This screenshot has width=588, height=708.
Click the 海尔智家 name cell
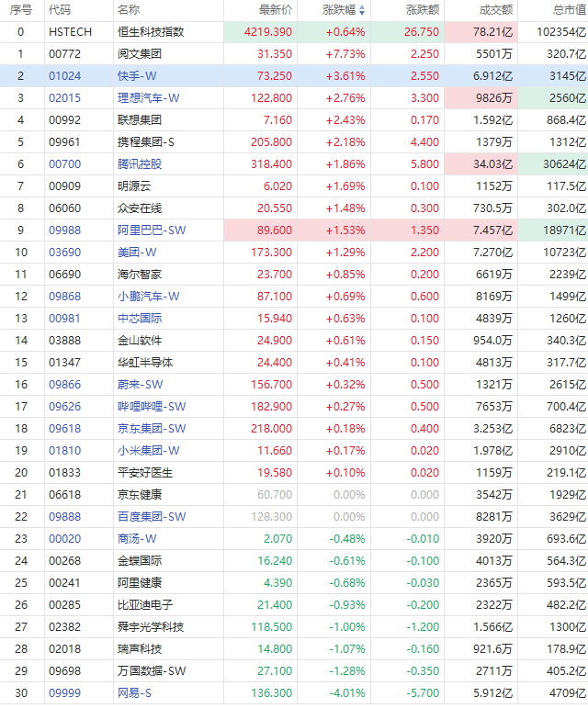tap(140, 274)
